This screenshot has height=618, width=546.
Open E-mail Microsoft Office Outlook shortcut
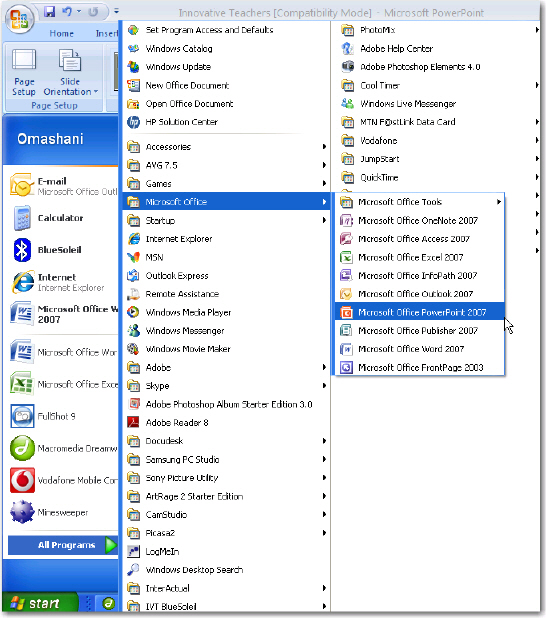(63, 186)
